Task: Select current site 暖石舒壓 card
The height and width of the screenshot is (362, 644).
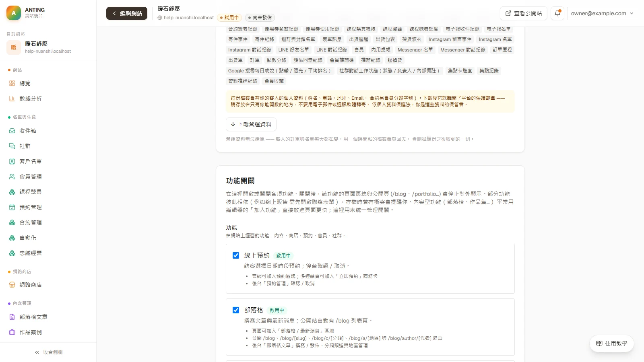Action: pyautogui.click(x=48, y=47)
